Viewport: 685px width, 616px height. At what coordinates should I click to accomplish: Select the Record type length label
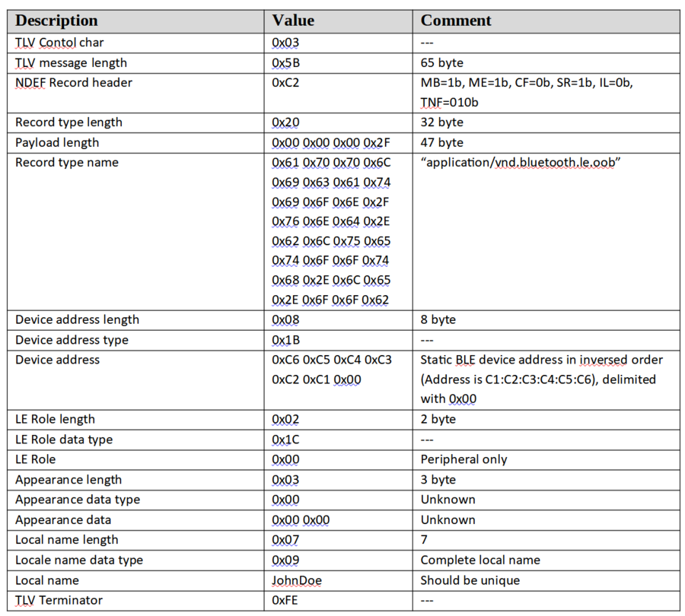click(x=68, y=122)
